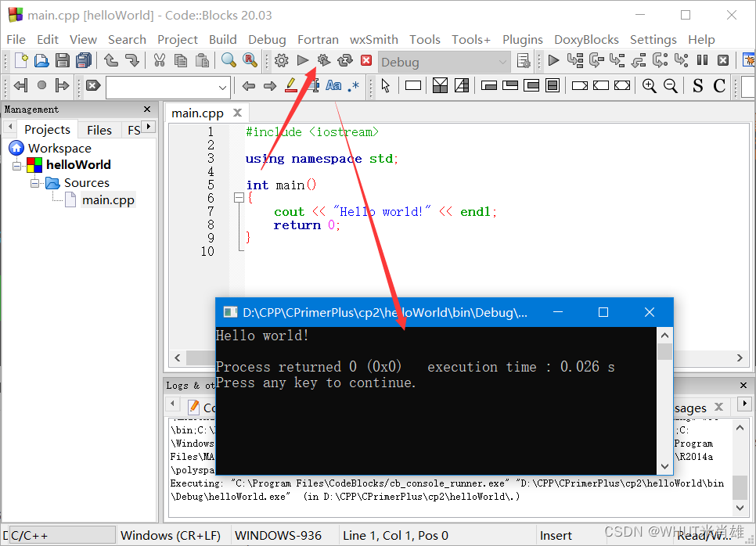Click the console window scroll-up arrow

pyautogui.click(x=664, y=335)
